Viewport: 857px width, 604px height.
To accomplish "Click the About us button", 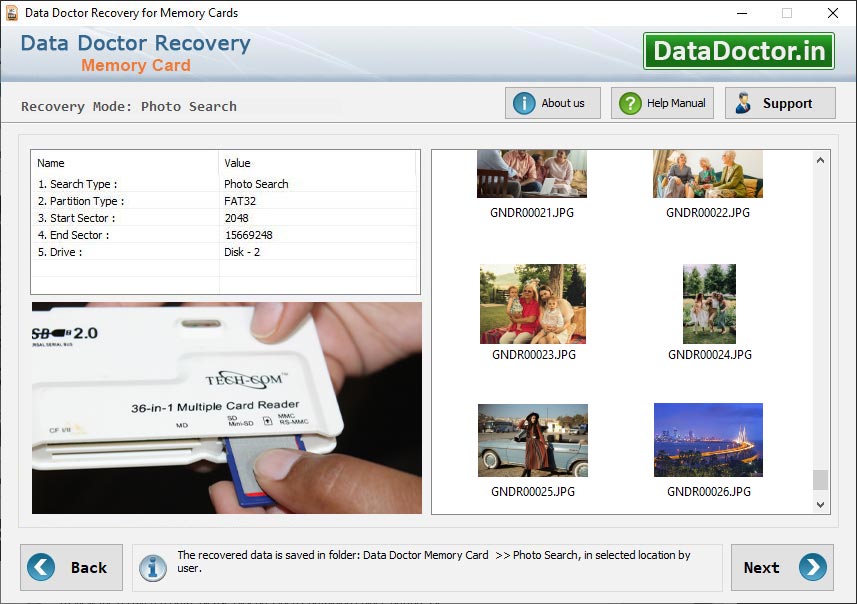I will click(552, 102).
